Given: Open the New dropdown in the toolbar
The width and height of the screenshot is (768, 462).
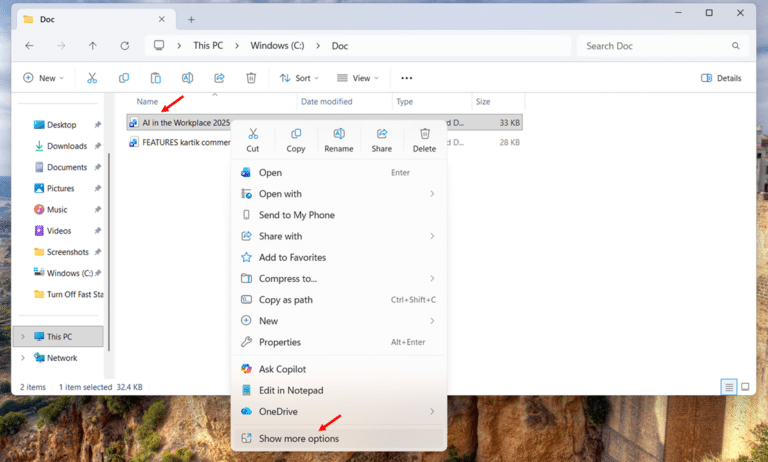Looking at the screenshot, I should 44,78.
